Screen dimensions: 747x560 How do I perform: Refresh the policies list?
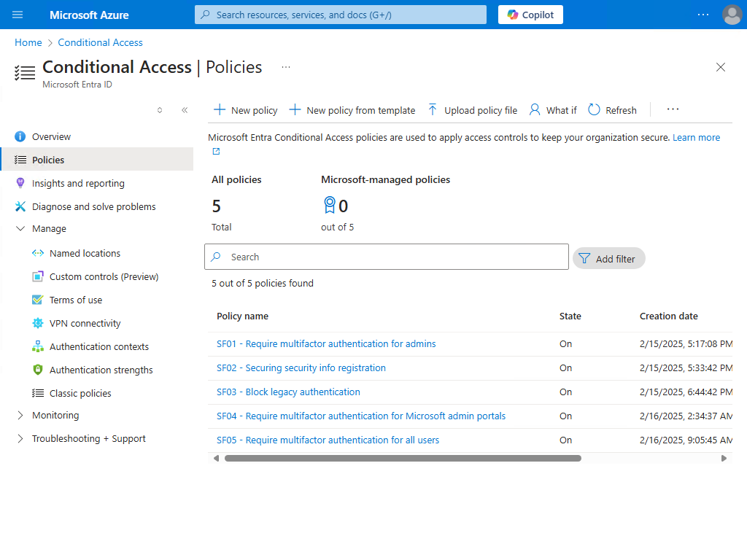612,110
